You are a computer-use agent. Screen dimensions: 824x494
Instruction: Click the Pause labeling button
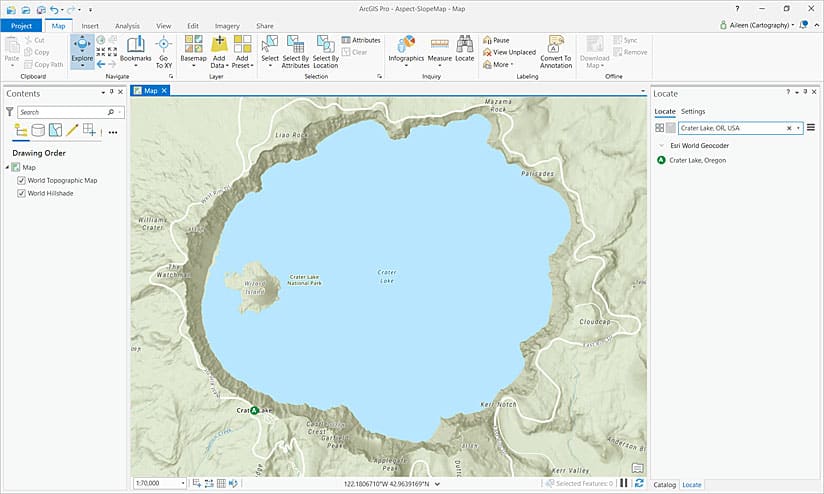tap(496, 40)
